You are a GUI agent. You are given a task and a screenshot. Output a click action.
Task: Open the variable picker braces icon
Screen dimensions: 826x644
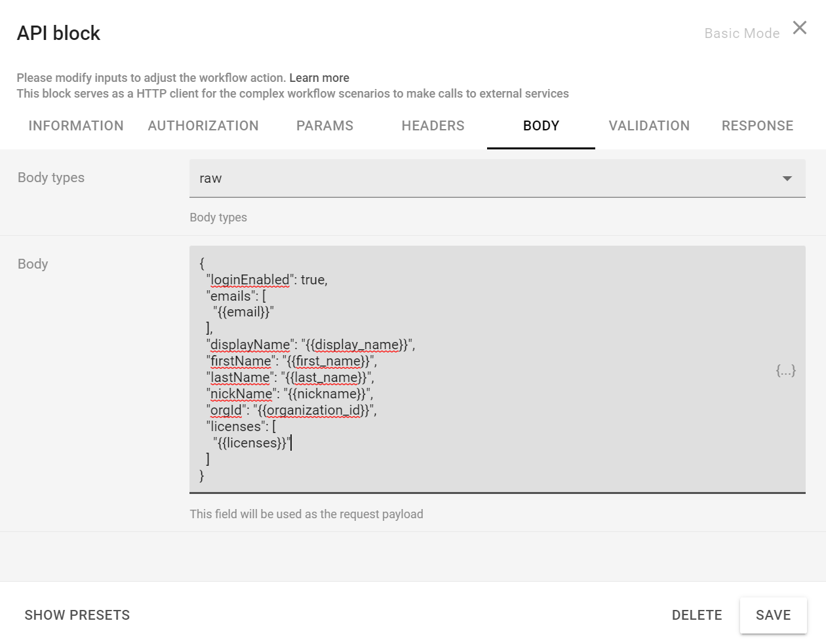pos(785,371)
